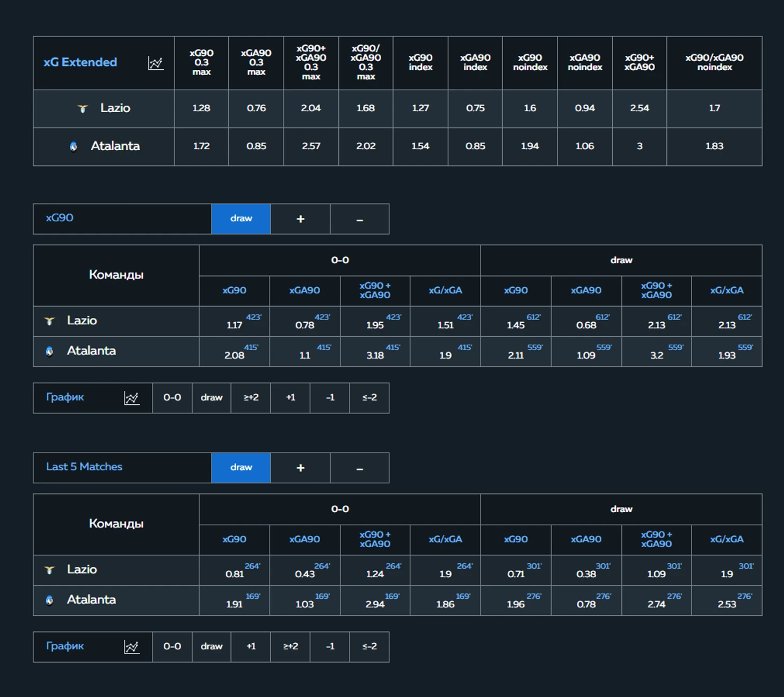Click the xG90 index column header

click(x=420, y=62)
